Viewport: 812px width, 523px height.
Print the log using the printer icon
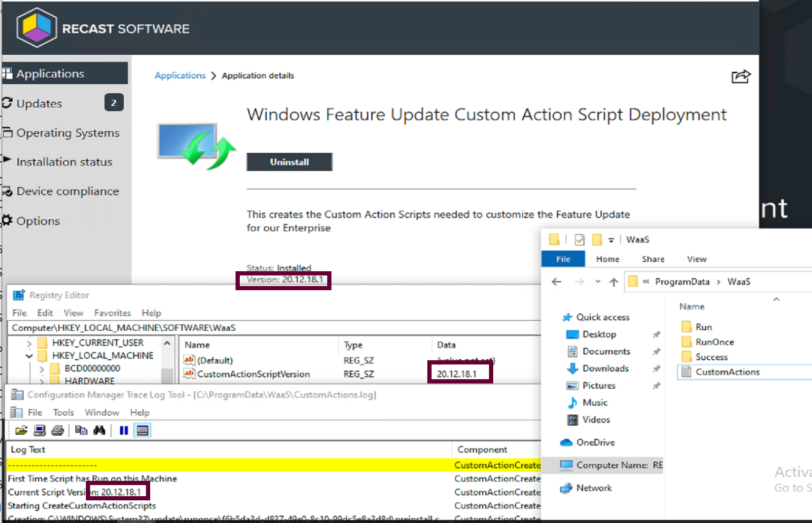(57, 430)
